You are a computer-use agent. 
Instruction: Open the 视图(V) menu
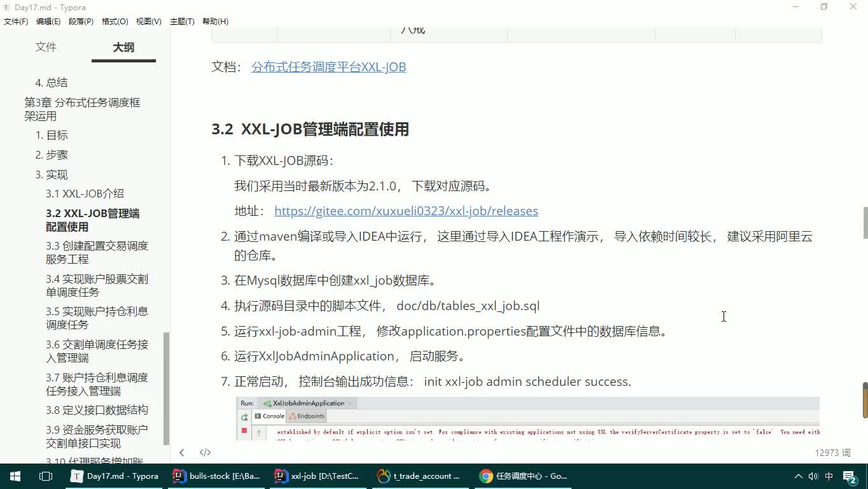149,21
